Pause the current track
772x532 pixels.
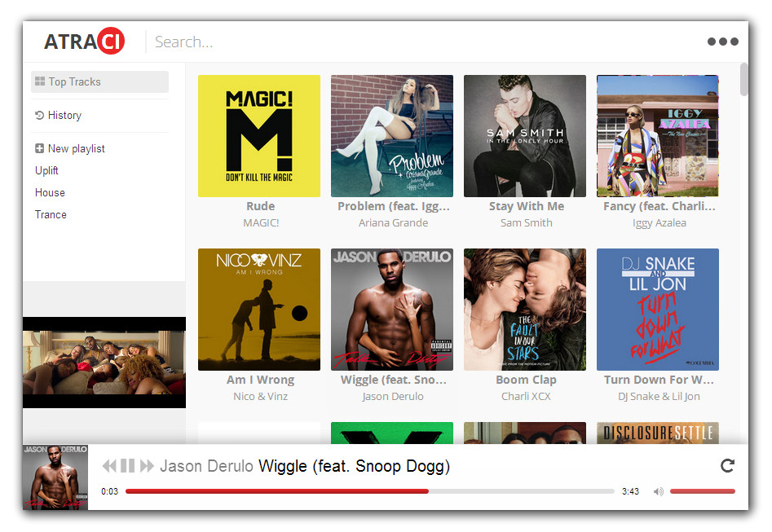point(127,465)
